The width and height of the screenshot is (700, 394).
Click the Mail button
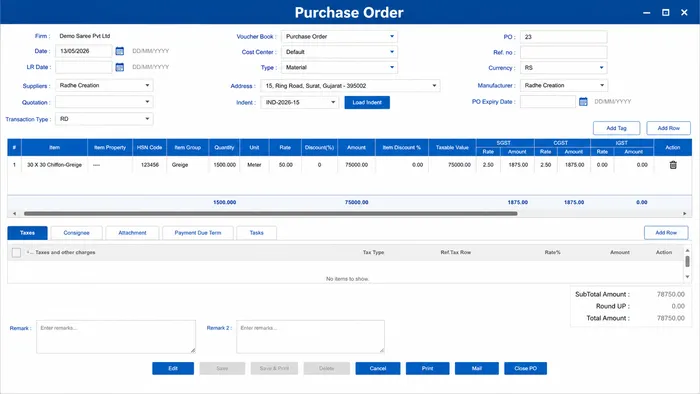click(477, 369)
